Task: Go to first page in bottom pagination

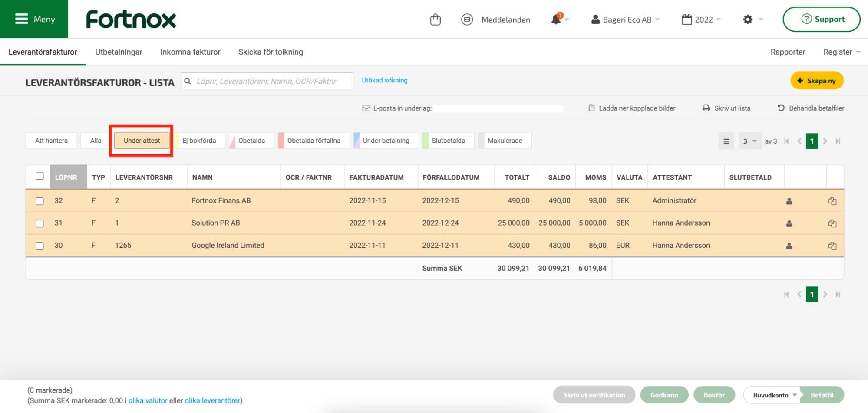Action: (x=786, y=294)
